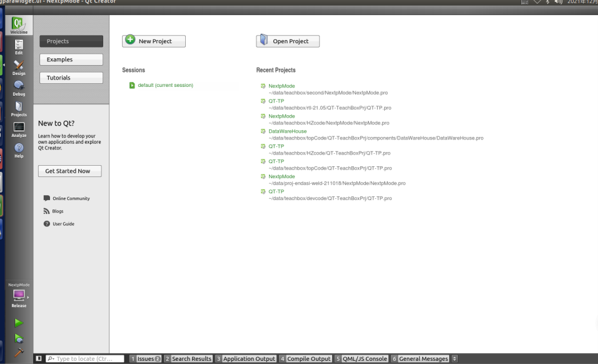Viewport: 598px width, 364px height.
Task: Open the QML/JS Console pane
Action: (x=362, y=358)
